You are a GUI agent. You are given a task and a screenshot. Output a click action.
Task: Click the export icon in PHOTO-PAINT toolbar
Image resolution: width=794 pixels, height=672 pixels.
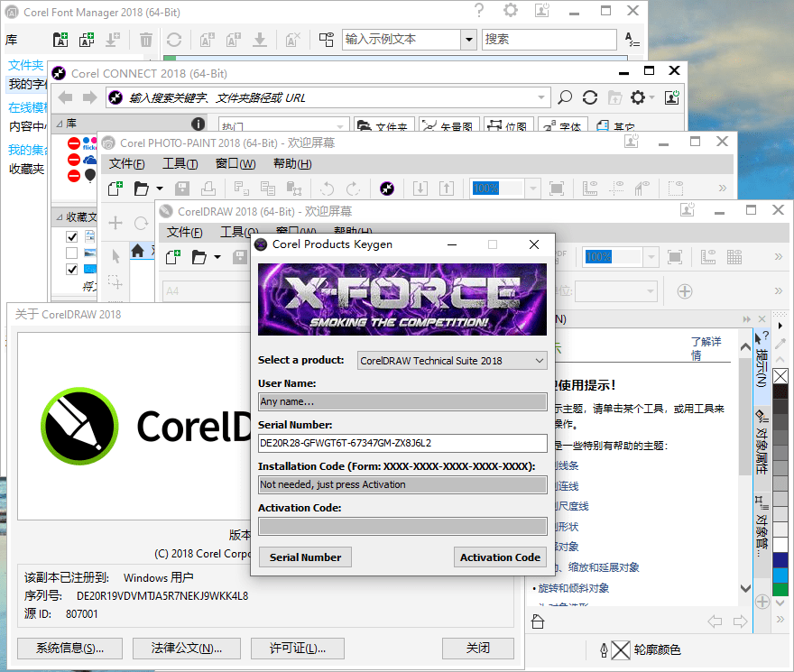point(446,189)
